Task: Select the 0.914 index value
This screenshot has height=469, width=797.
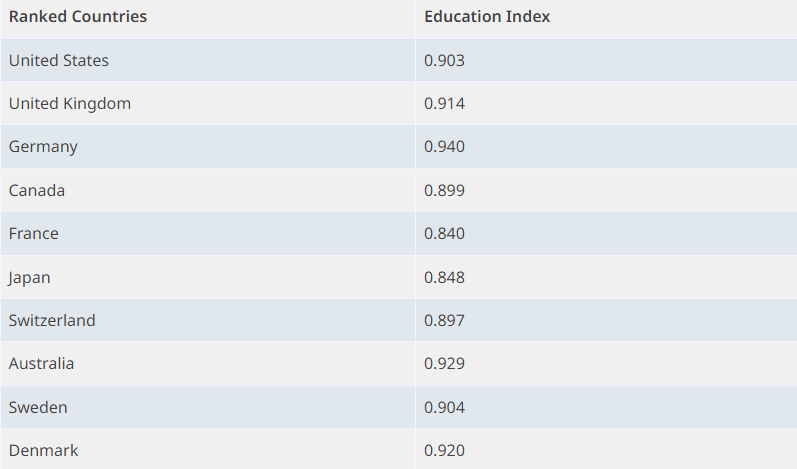Action: pyautogui.click(x=444, y=104)
